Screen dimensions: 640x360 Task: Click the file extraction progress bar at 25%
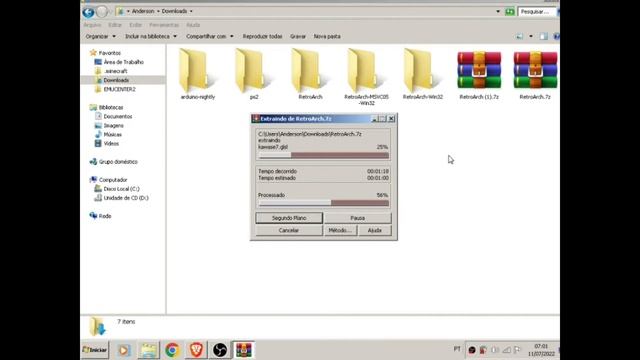(x=323, y=155)
